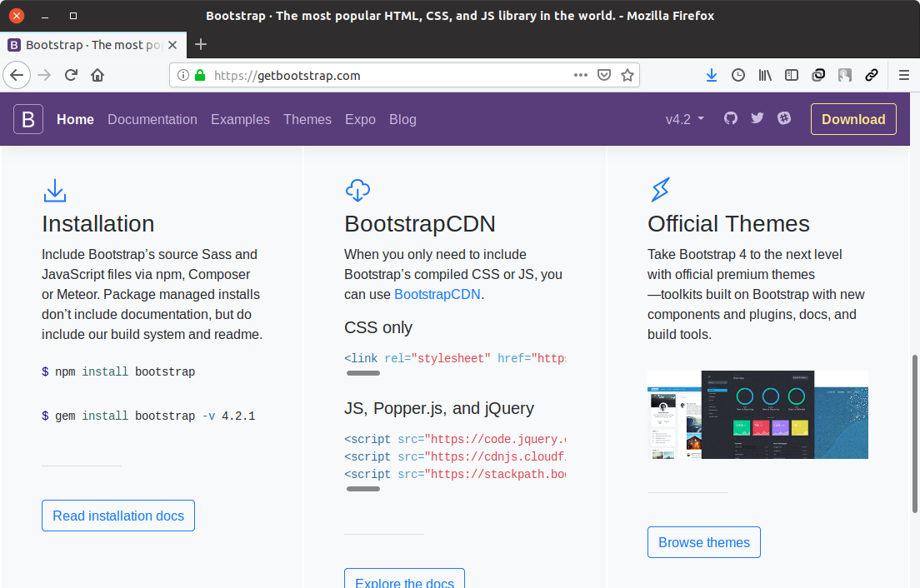
Task: Select the Home nav item
Action: click(x=75, y=119)
